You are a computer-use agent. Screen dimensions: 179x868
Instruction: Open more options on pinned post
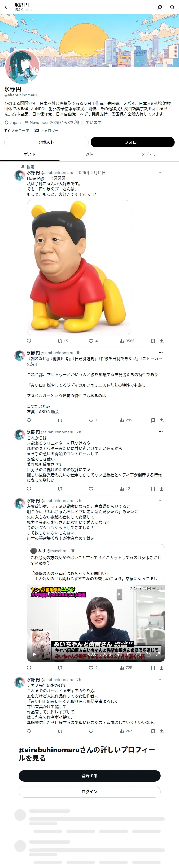(160, 172)
